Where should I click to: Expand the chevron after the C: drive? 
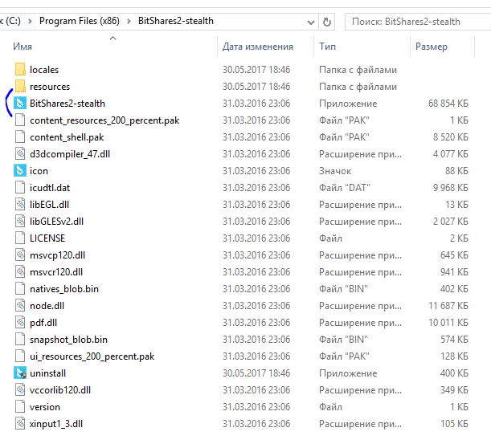click(30, 21)
